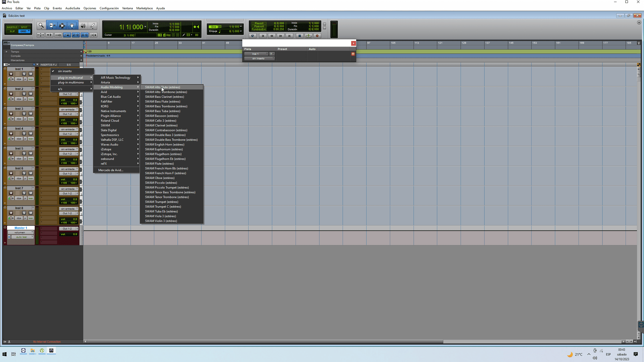Expand the Tempo ruler disclosure triangle
This screenshot has height=362, width=644.
(x=6, y=51)
